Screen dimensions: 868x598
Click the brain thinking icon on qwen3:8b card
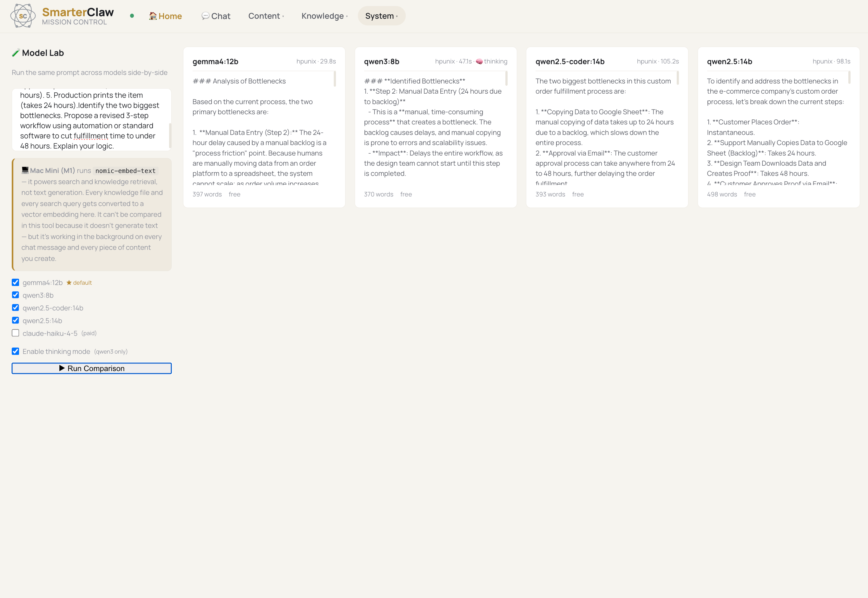(x=479, y=62)
